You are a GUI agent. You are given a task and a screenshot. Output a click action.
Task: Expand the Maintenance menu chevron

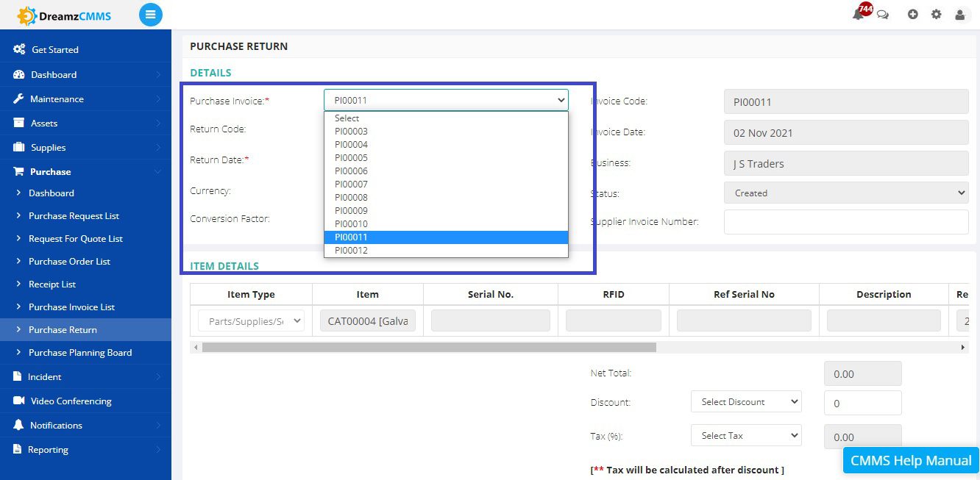(x=158, y=98)
